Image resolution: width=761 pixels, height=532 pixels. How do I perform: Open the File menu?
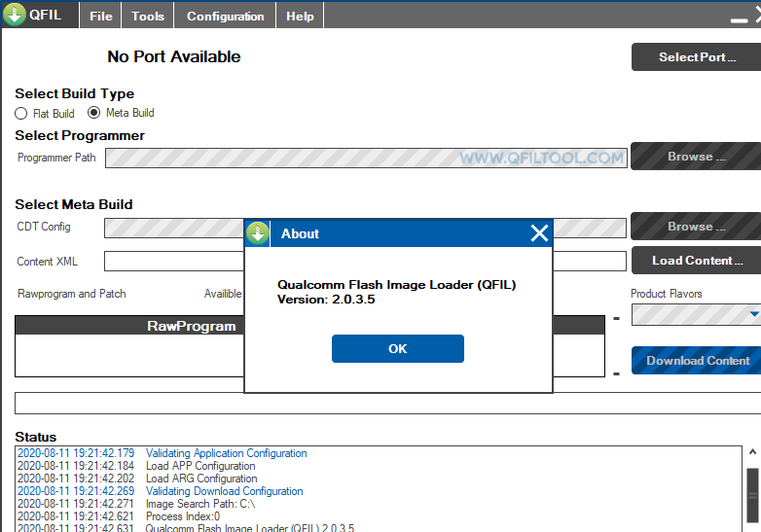click(x=100, y=16)
